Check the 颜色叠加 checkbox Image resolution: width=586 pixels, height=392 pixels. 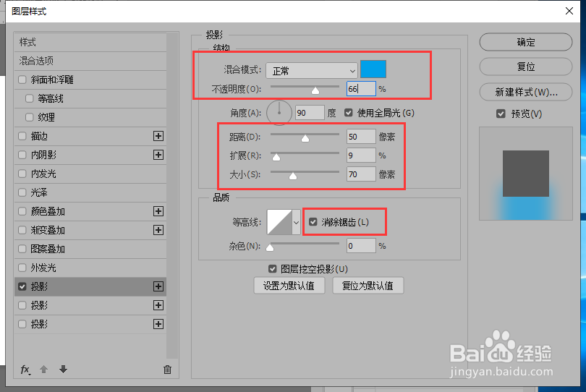coord(22,211)
